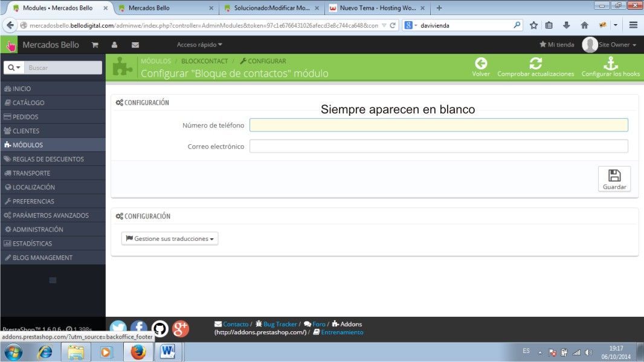Open Gestione sus traducciones dropdown

pos(170,238)
